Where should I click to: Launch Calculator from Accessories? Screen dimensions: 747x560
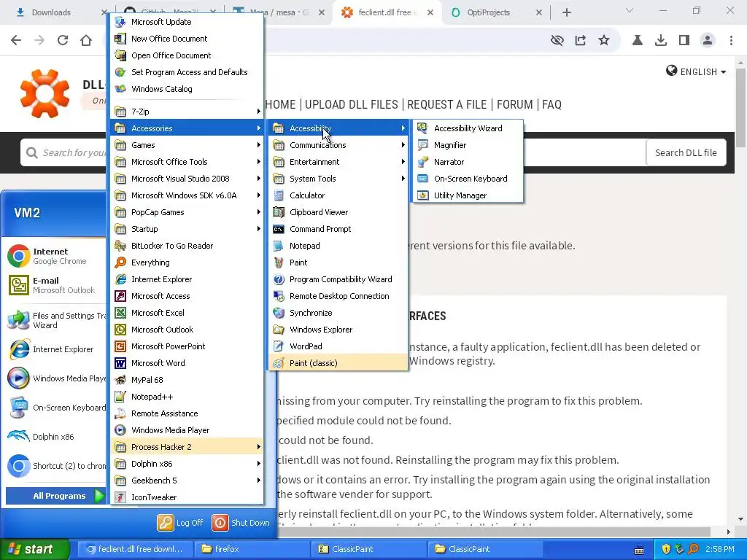[x=338, y=195]
